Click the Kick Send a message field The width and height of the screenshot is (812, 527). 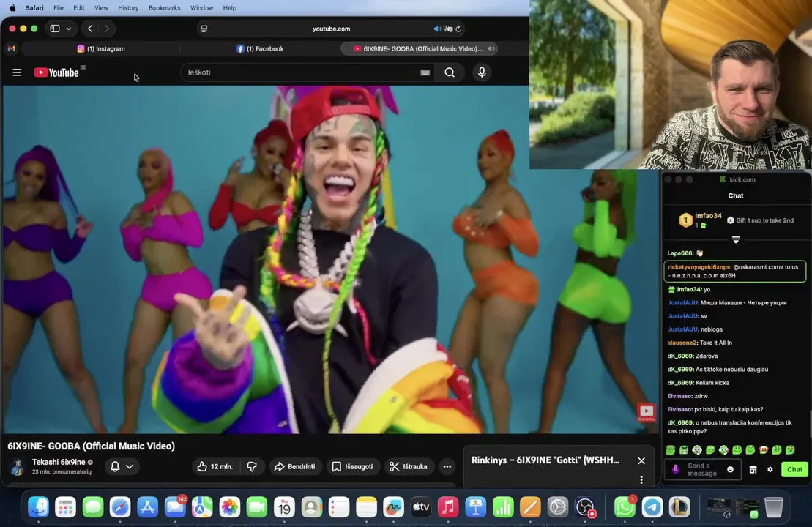click(x=703, y=469)
